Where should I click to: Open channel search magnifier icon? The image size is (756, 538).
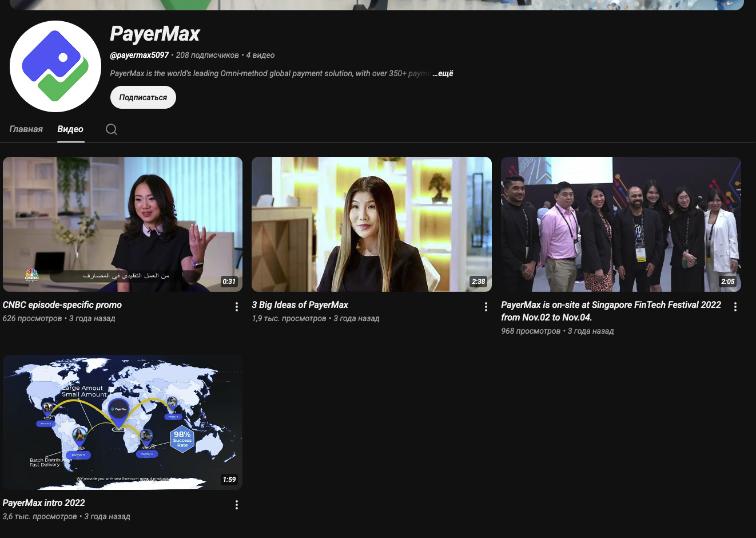click(112, 129)
